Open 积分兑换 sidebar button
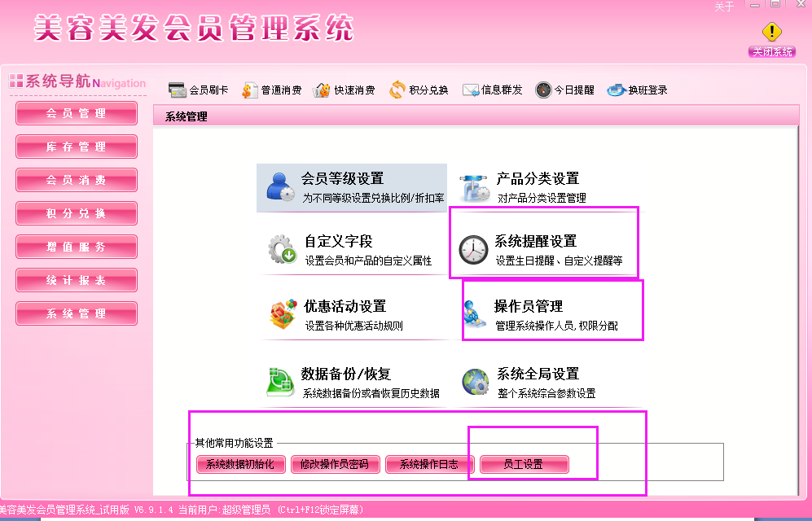The image size is (812, 521). (77, 213)
